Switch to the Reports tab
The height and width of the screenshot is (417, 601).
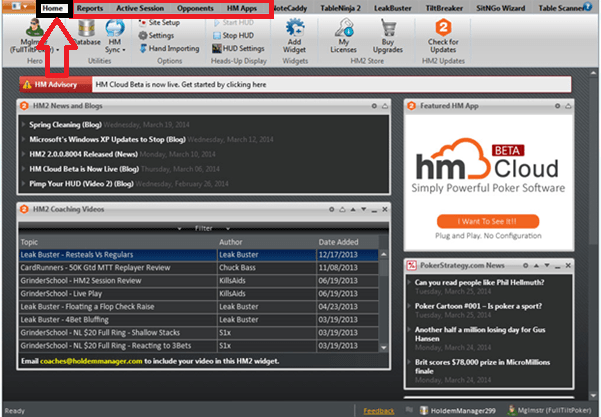click(90, 8)
